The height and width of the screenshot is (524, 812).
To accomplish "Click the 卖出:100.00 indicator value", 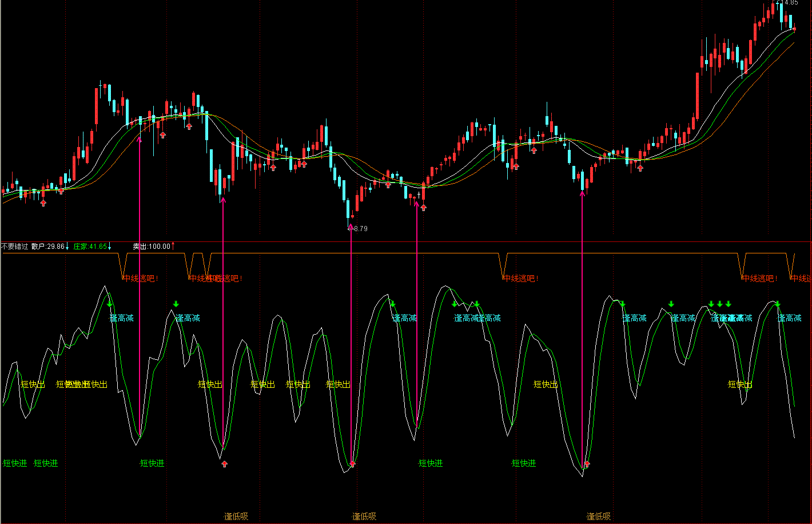I will (x=152, y=247).
